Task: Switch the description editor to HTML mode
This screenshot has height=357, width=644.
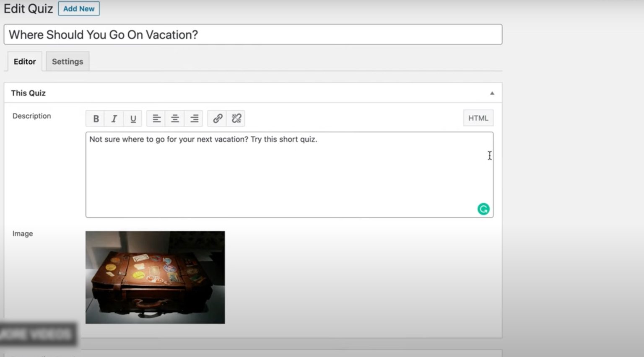Action: coord(478,118)
